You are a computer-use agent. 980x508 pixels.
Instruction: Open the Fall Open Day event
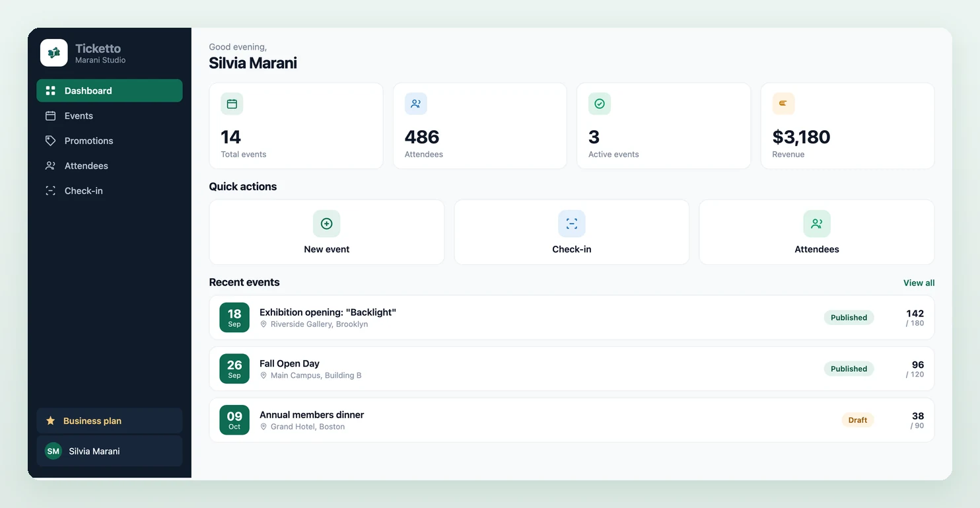tap(572, 369)
